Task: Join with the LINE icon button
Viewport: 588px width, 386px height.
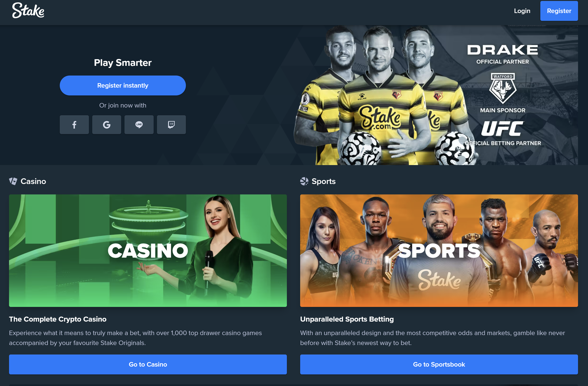Action: pyautogui.click(x=139, y=125)
